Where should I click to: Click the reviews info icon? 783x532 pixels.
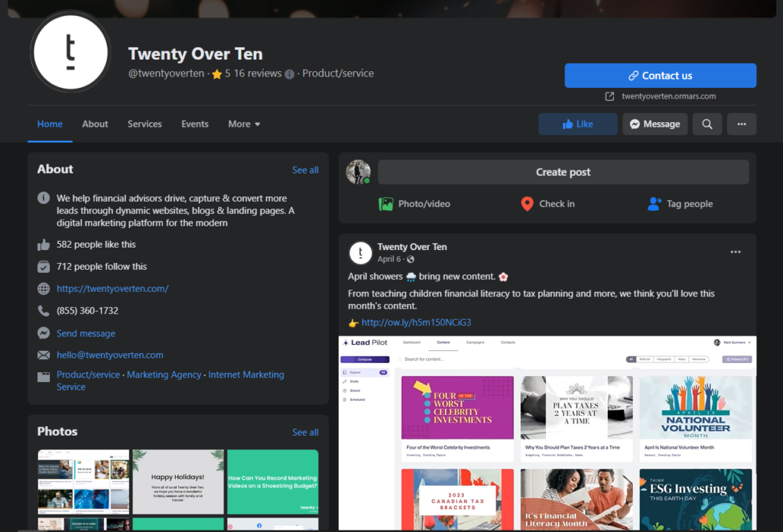[x=289, y=74]
